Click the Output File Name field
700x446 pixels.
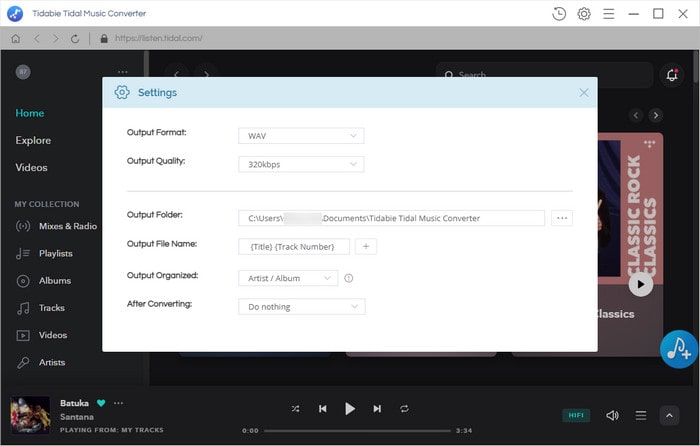tap(294, 246)
